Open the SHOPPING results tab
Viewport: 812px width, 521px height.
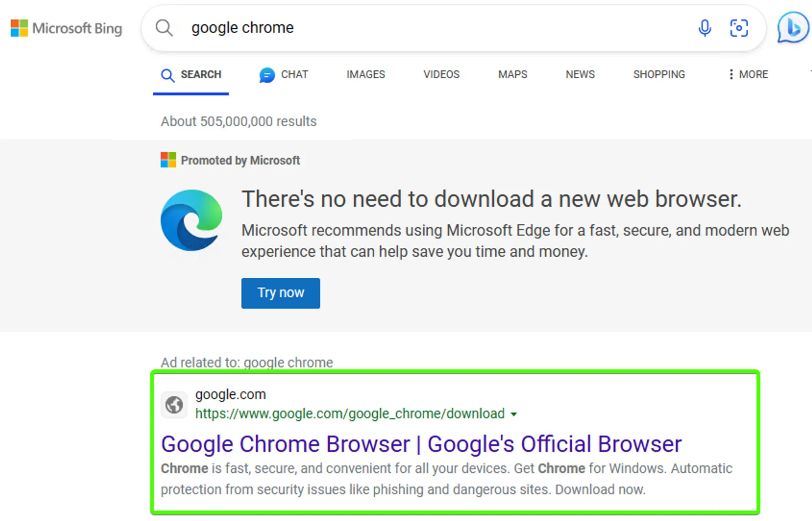659,75
